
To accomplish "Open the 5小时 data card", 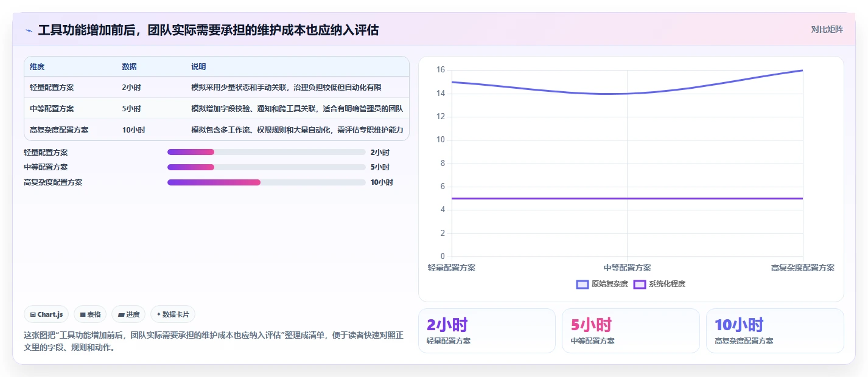I will [x=631, y=331].
